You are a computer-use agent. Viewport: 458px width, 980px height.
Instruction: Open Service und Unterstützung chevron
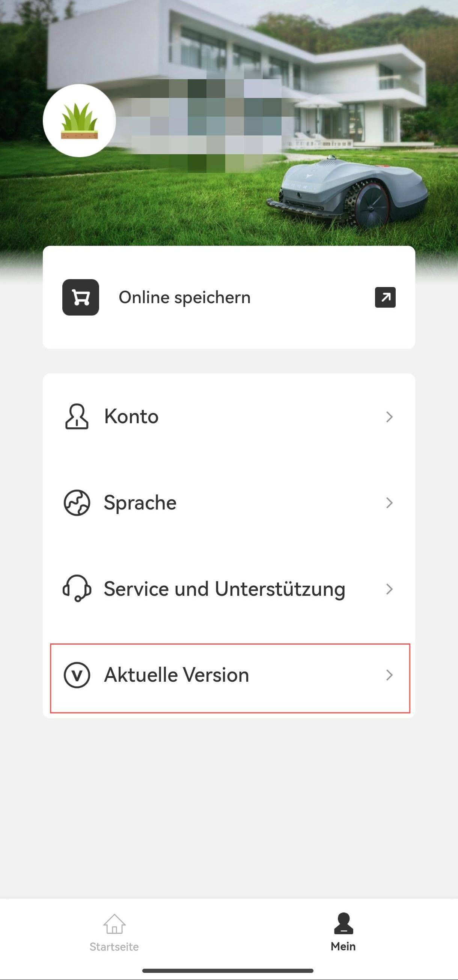389,589
